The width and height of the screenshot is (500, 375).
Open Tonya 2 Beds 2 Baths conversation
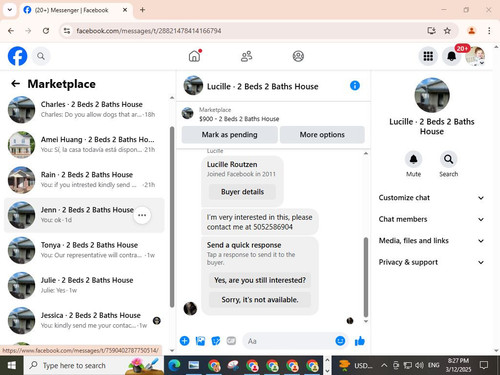tap(84, 250)
